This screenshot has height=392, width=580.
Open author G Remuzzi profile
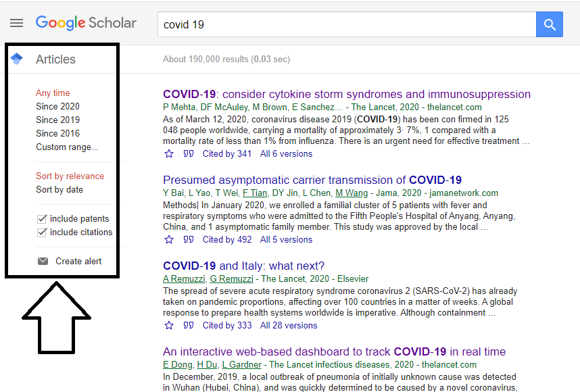coord(232,279)
